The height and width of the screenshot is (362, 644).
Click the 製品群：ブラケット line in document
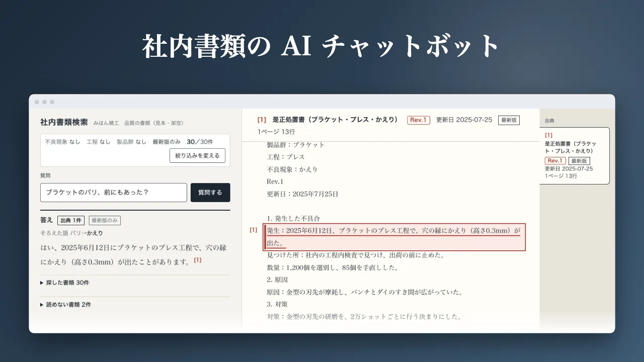pos(296,145)
